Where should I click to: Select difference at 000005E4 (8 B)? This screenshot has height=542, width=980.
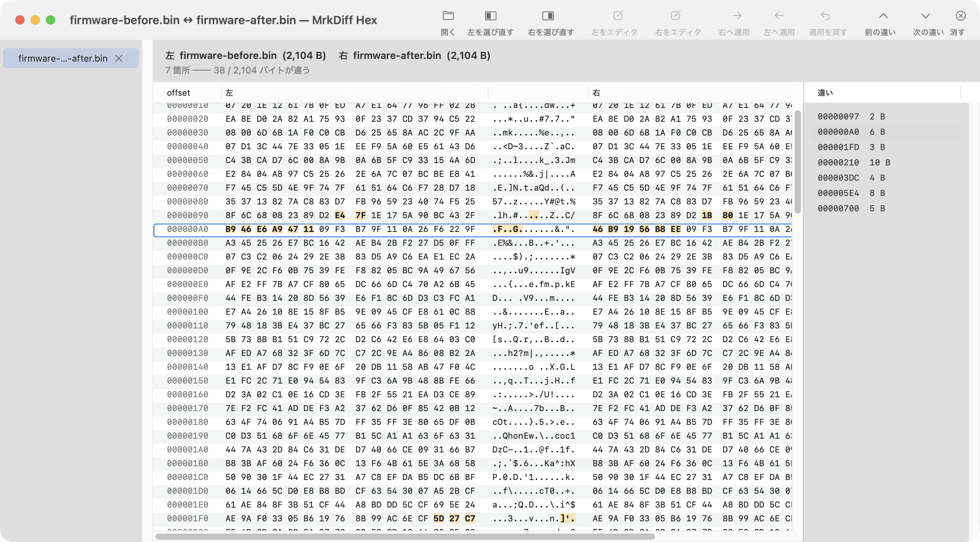click(x=886, y=193)
